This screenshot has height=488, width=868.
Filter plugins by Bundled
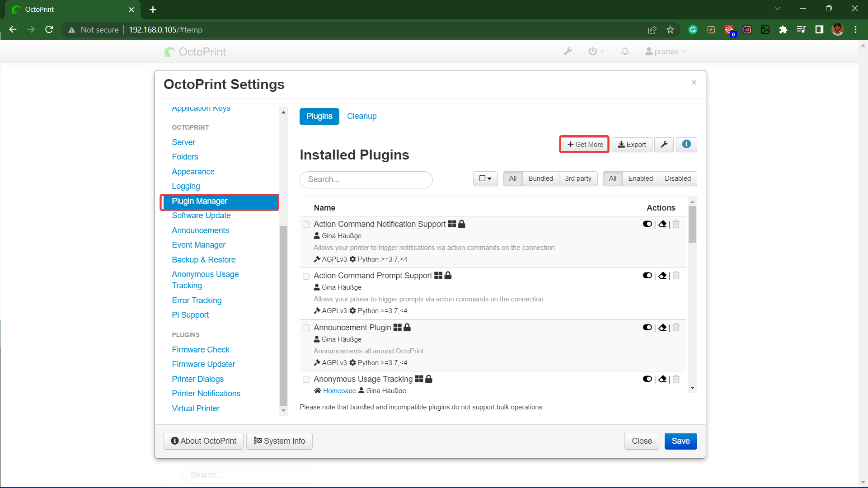click(x=540, y=178)
